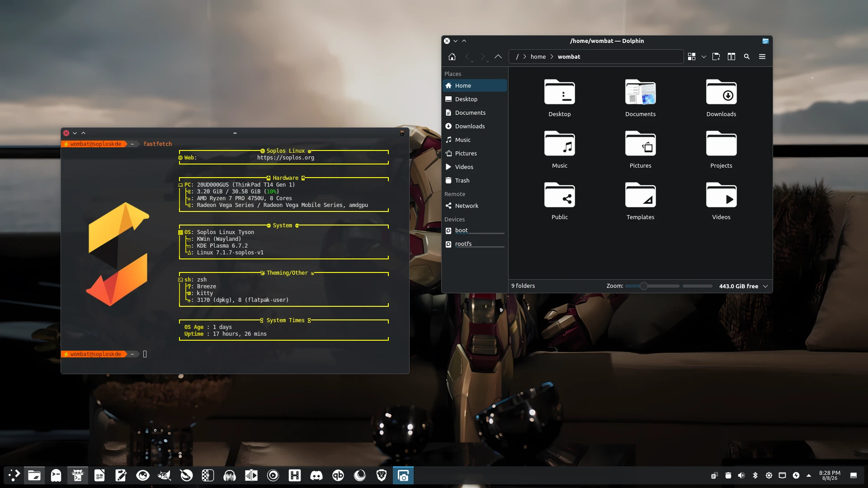Open the application launcher in the taskbar
Viewport: 868px width, 488px height.
point(14,475)
